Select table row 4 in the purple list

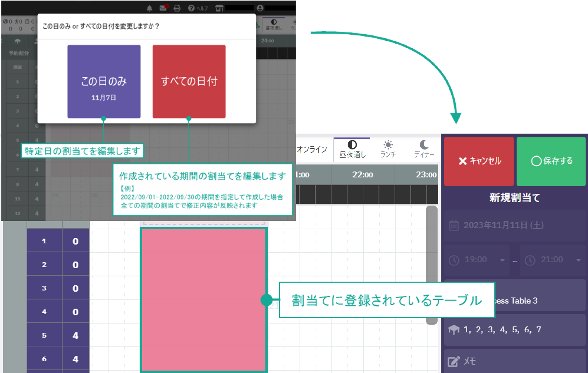click(58, 311)
